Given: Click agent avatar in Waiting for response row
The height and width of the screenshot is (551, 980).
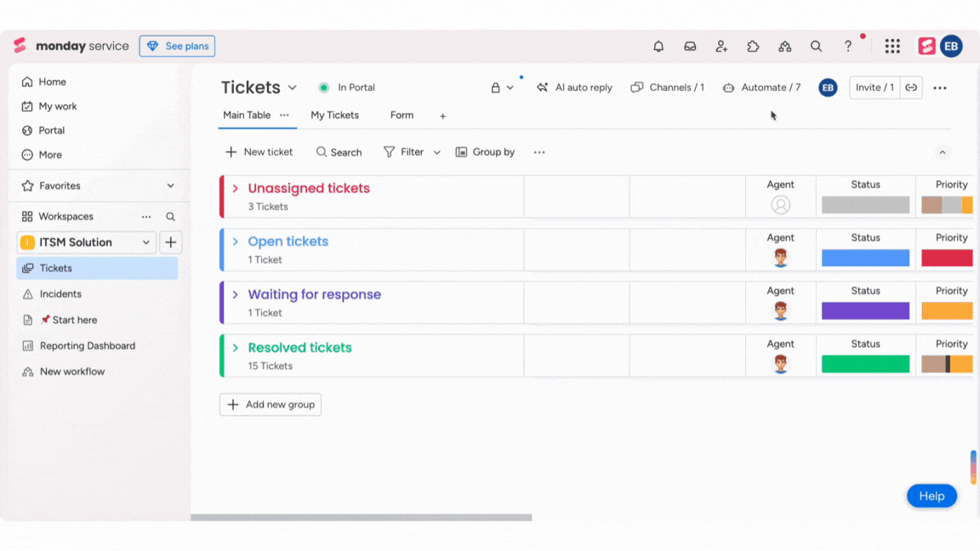Looking at the screenshot, I should pos(781,310).
